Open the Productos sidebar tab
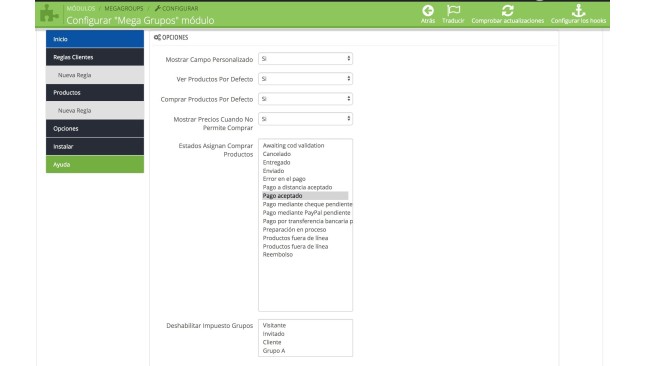This screenshot has height=366, width=646. 95,93
